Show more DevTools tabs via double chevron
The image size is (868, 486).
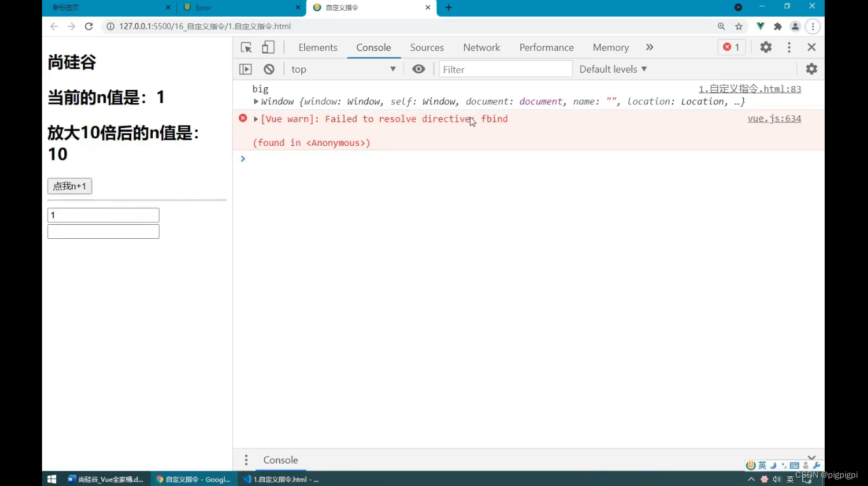(x=650, y=47)
